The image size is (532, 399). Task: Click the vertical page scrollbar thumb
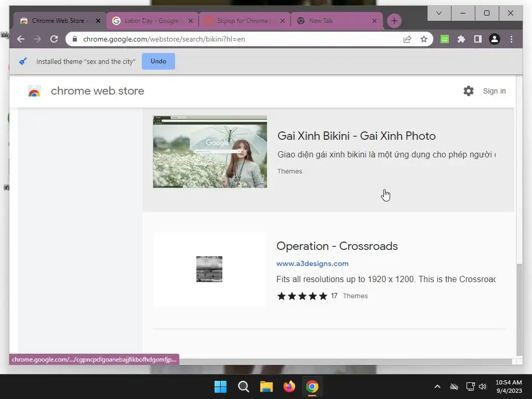[519, 310]
